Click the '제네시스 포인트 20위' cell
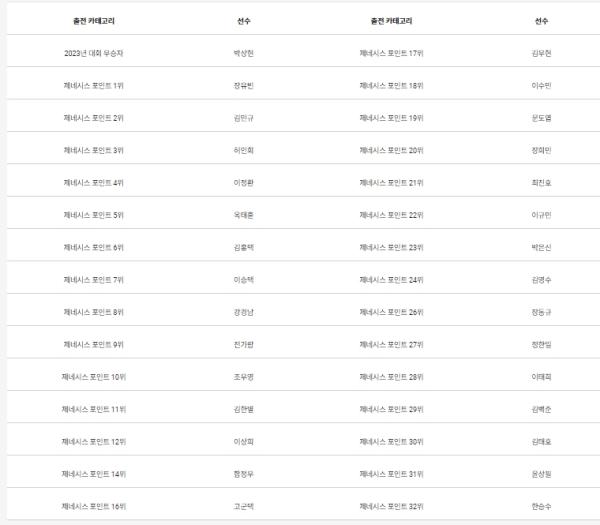Viewport: 600px width, 525px height. (x=391, y=150)
